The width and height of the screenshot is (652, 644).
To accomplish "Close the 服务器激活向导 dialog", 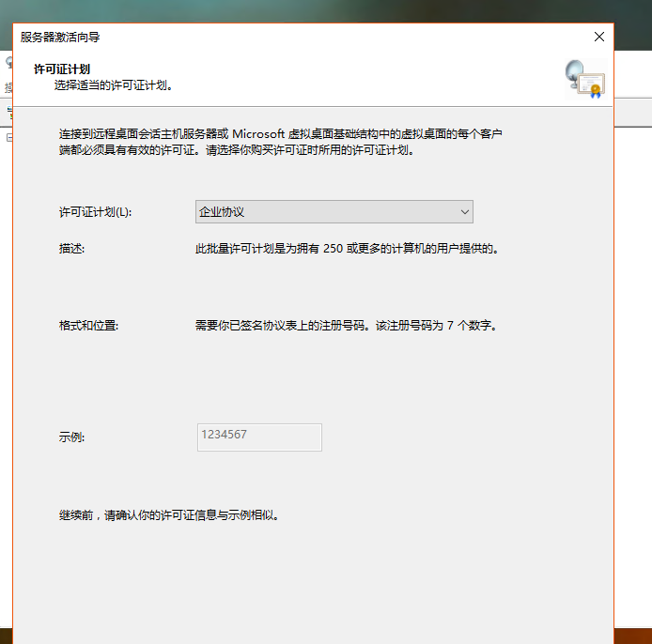I will tap(599, 37).
